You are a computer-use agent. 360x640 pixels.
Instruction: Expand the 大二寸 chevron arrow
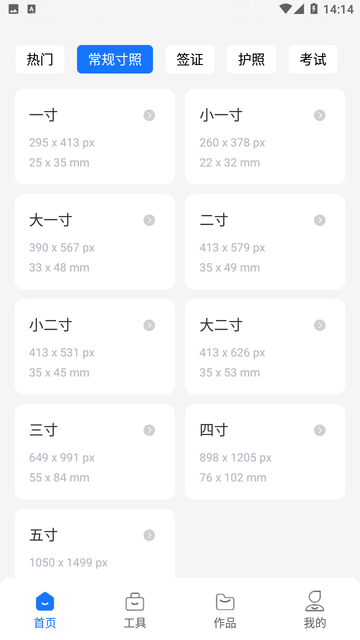(320, 325)
